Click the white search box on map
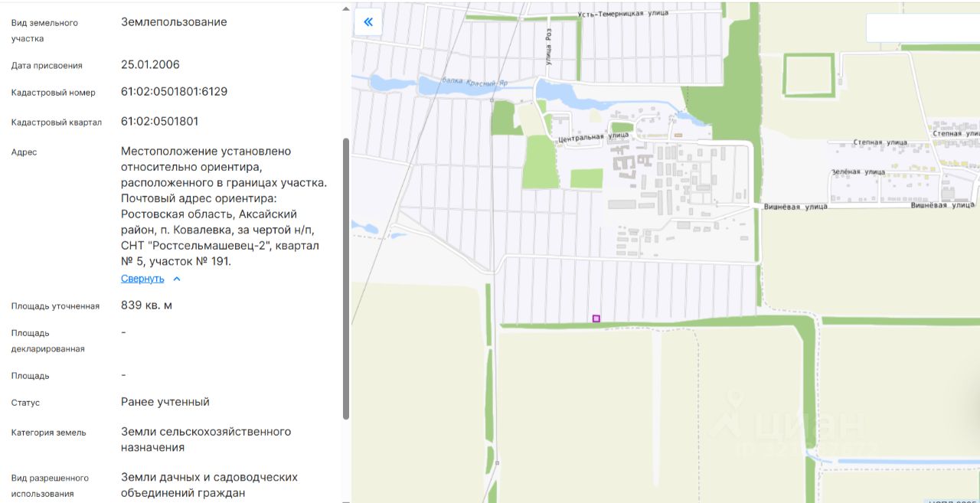 923,28
